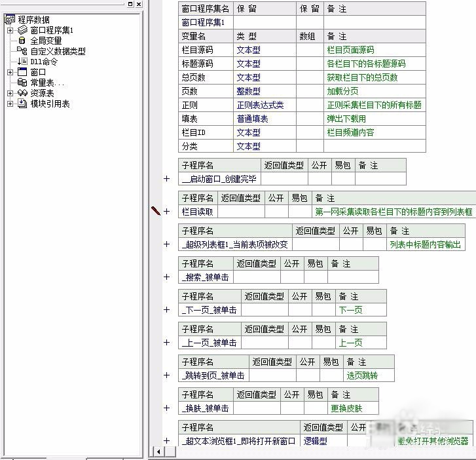Image resolution: width=476 pixels, height=460 pixels.
Task: Click the panel float/restore icon
Action: 130,4
